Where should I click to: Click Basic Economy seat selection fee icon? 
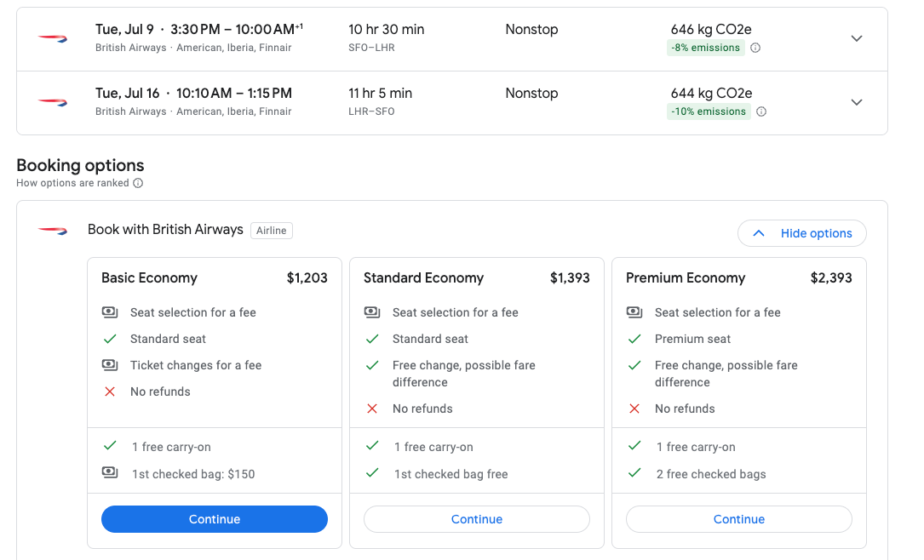pyautogui.click(x=110, y=312)
